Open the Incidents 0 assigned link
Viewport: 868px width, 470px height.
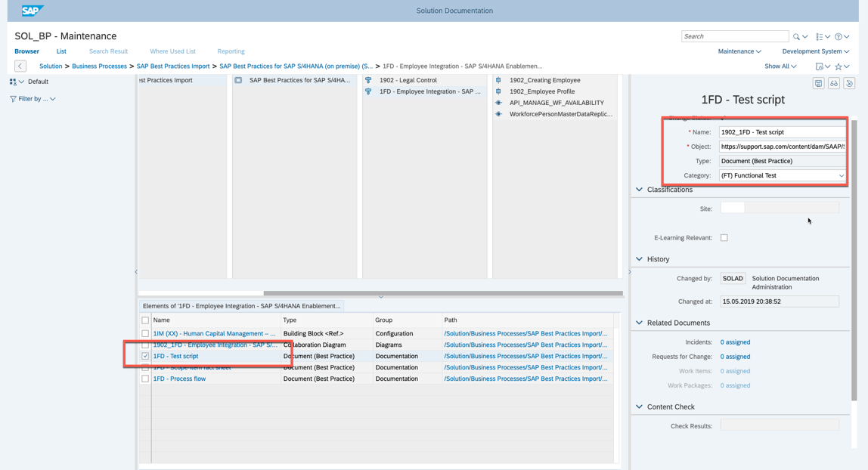pyautogui.click(x=734, y=342)
